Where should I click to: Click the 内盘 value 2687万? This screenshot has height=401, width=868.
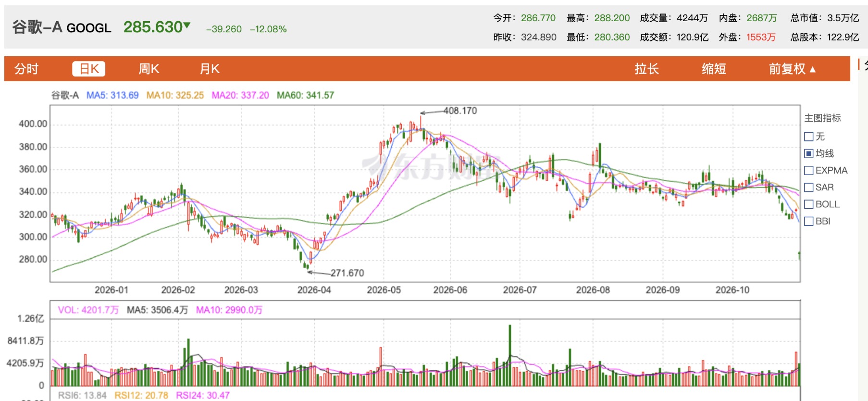point(762,18)
